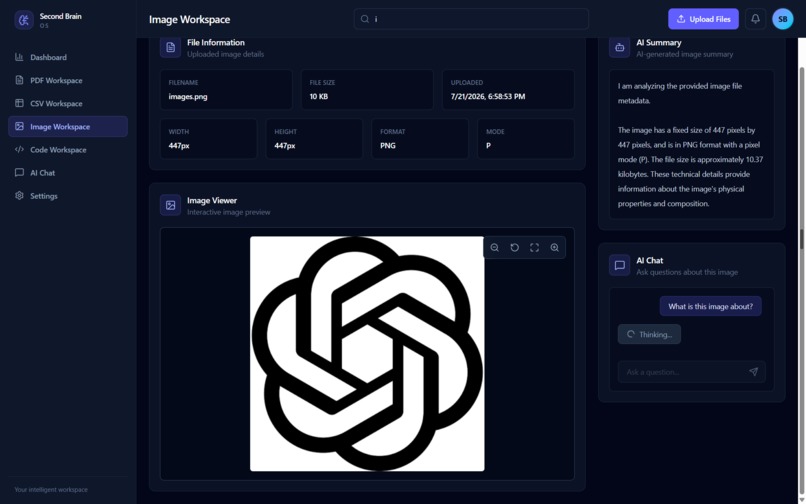
Task: Open PDF Workspace in the sidebar
Action: point(68,80)
